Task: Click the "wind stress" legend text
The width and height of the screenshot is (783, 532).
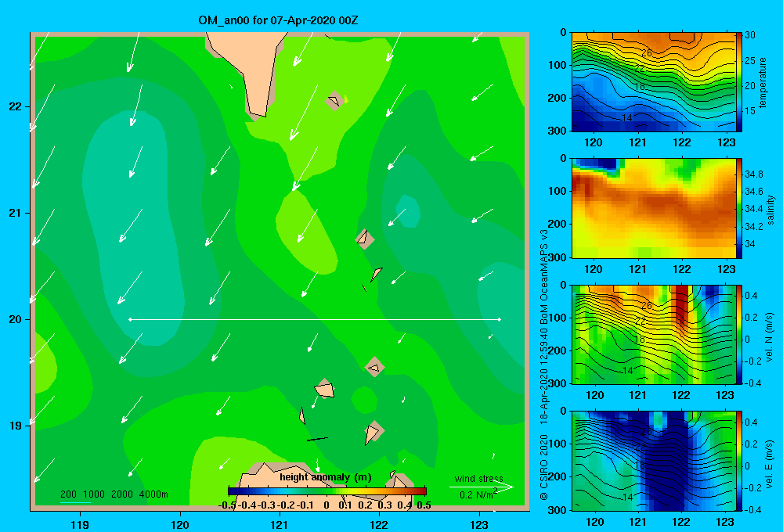Action: point(479,478)
